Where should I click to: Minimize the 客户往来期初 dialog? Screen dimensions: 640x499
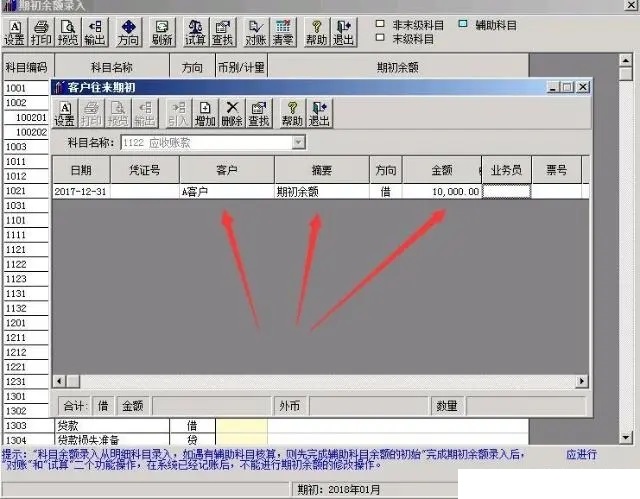tap(553, 87)
